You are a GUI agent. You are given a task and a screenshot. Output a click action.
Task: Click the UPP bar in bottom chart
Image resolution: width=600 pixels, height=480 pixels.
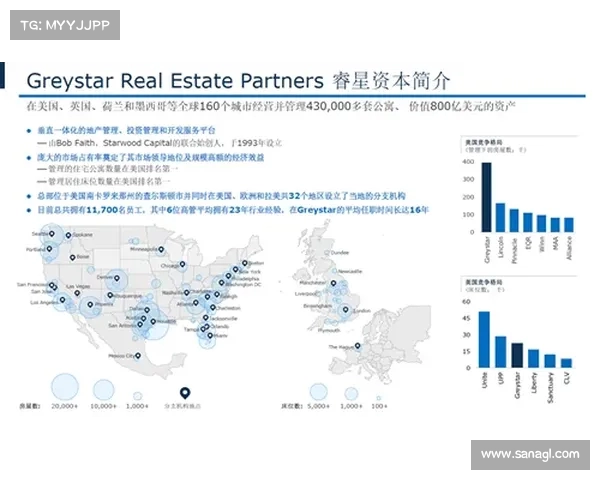(501, 351)
